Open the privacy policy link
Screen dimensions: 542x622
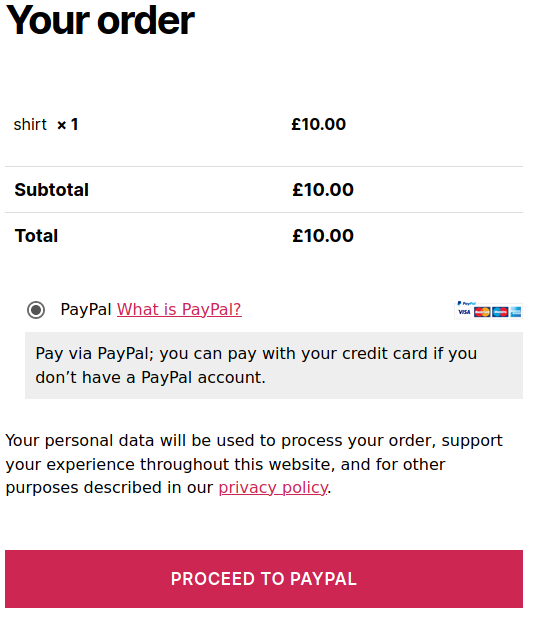273,488
